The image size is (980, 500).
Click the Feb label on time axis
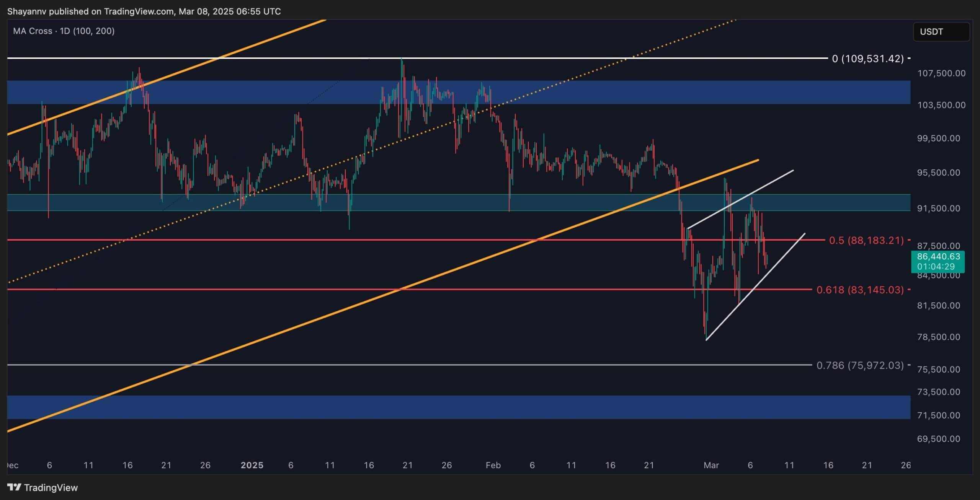click(493, 465)
